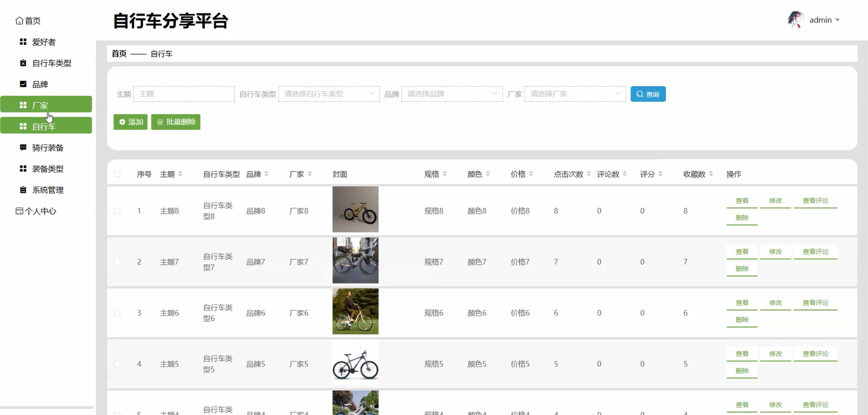Screen dimensions: 868x415
Task: Select the checkbox for row 主题5
Action: (117, 364)
